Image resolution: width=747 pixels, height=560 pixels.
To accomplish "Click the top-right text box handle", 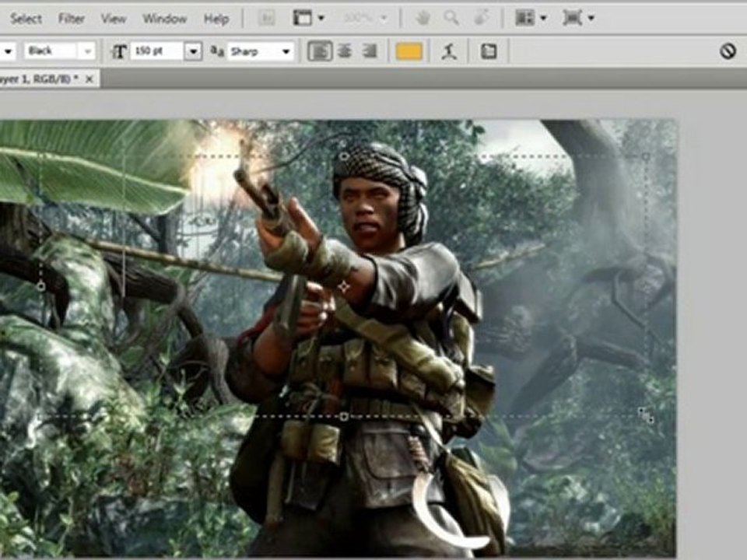I will tap(646, 156).
